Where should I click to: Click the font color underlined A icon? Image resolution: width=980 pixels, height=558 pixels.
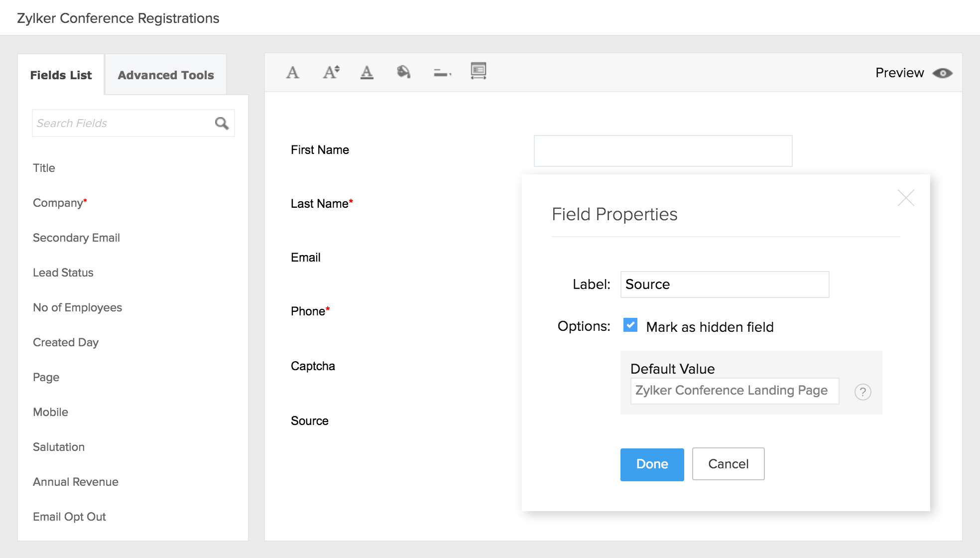tap(367, 73)
